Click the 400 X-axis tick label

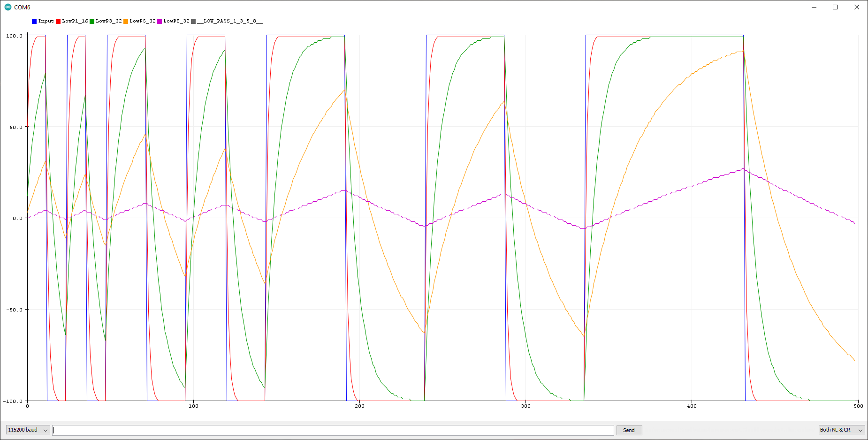692,406
